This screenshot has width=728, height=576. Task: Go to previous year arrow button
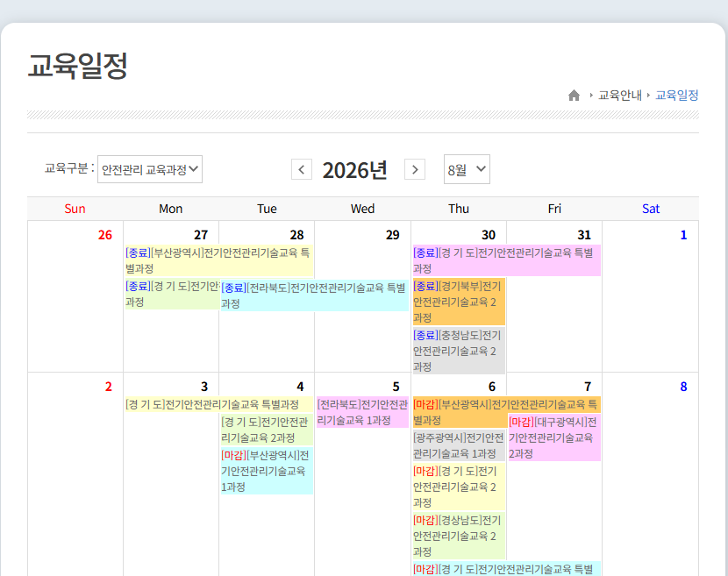coord(302,169)
